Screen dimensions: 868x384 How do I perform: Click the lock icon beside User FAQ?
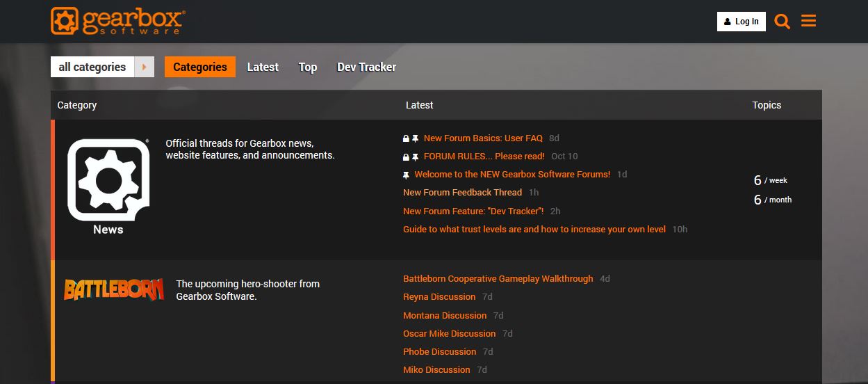407,138
